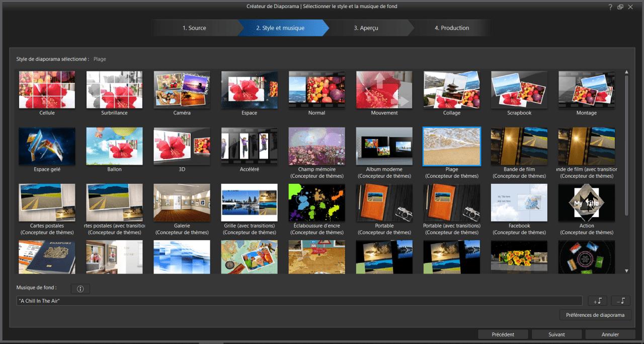Pick the Ballon style thumbnail
The width and height of the screenshot is (644, 344).
pos(114,146)
